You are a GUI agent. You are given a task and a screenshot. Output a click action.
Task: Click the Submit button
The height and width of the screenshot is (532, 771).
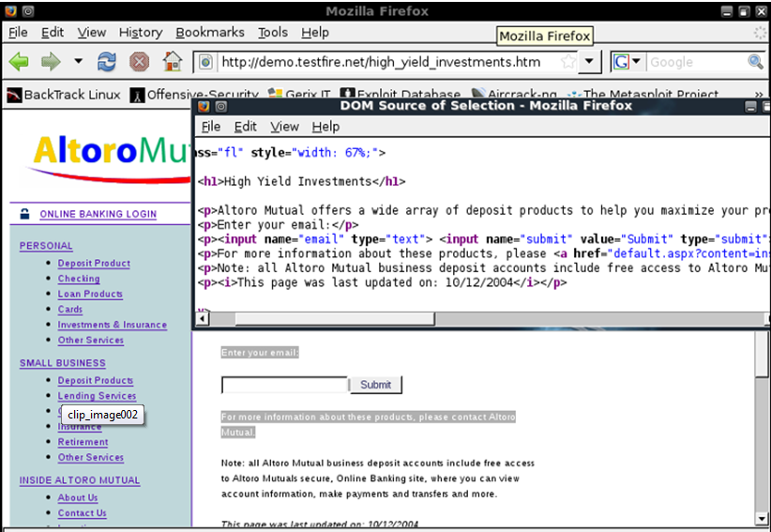point(376,385)
